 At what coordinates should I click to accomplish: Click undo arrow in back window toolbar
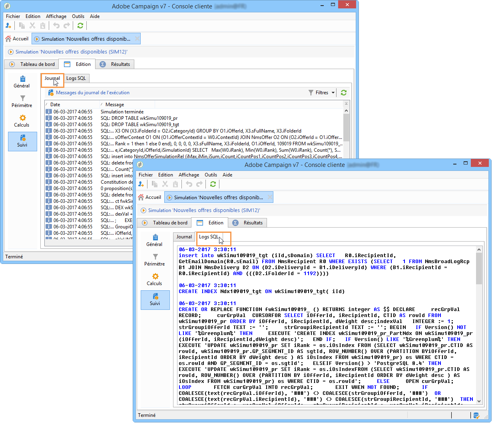56,26
